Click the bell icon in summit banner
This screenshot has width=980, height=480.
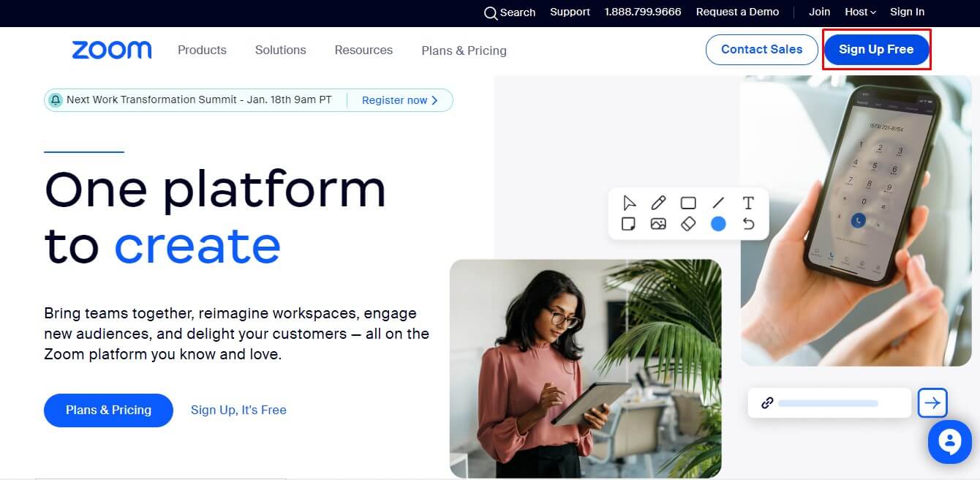point(56,100)
